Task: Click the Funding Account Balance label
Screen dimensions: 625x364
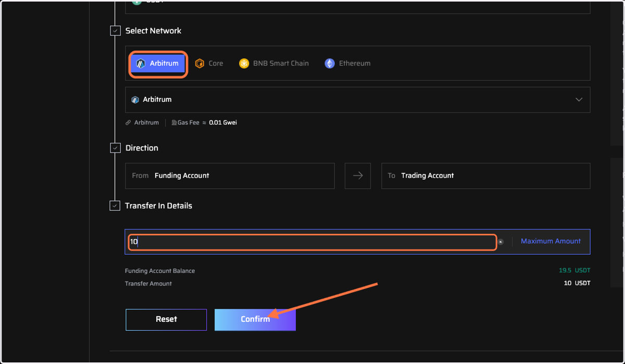Action: pyautogui.click(x=160, y=271)
